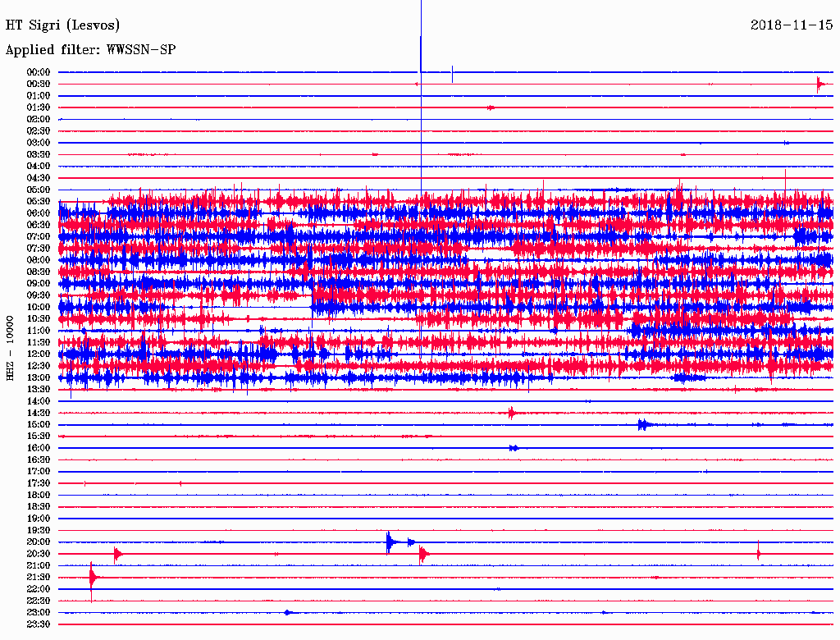Select the 03:00 time label
The width and height of the screenshot is (840, 640).
click(39, 143)
